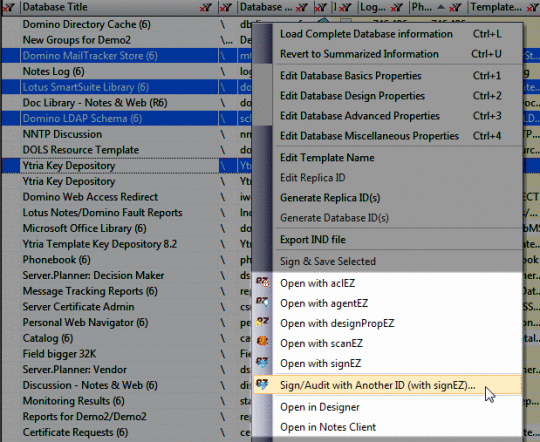Click the aclEZ icon in the context menu
Image resolution: width=540 pixels, height=442 pixels.
262,282
